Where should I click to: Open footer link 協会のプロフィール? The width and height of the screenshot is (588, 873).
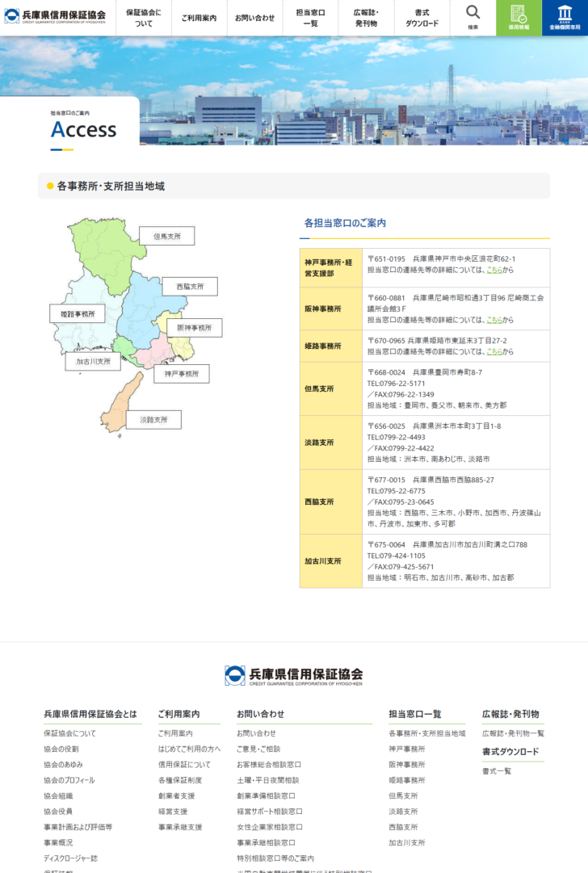[69, 780]
